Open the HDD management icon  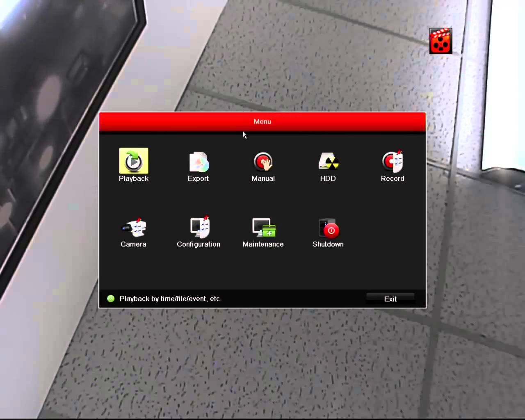(328, 162)
